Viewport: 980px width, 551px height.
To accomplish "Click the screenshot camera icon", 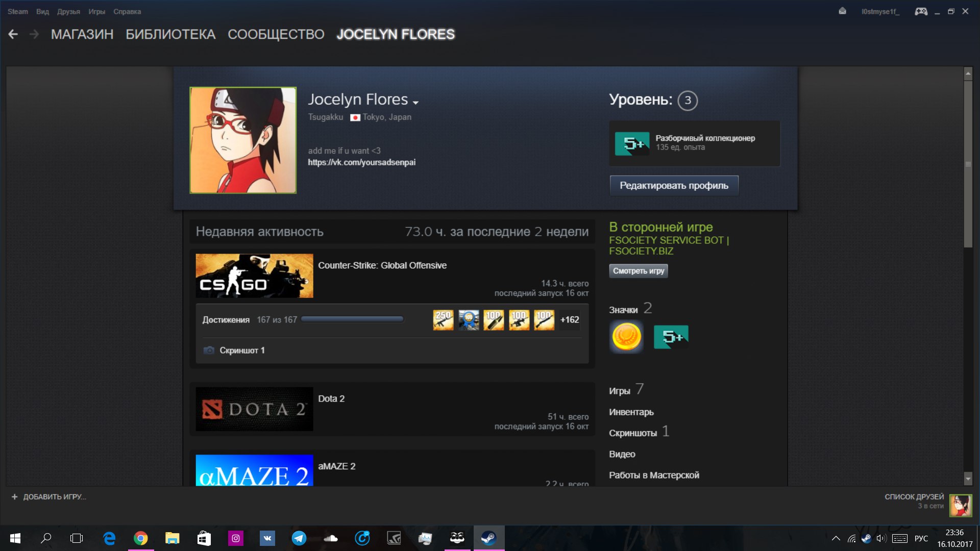I will point(209,350).
